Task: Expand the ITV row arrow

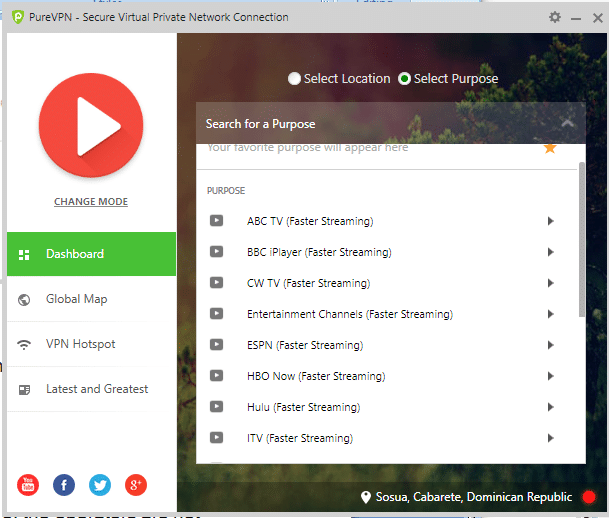Action: (x=550, y=438)
